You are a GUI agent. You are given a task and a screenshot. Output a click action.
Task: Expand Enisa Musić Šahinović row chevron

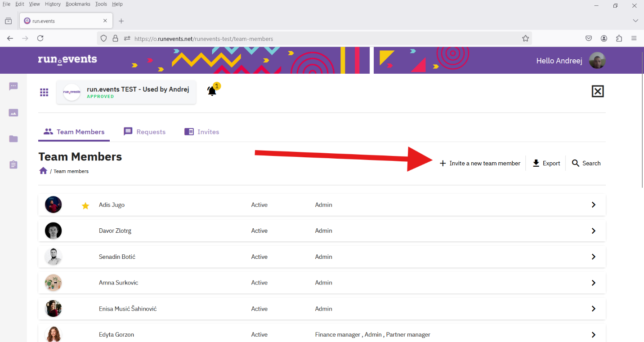tap(594, 309)
